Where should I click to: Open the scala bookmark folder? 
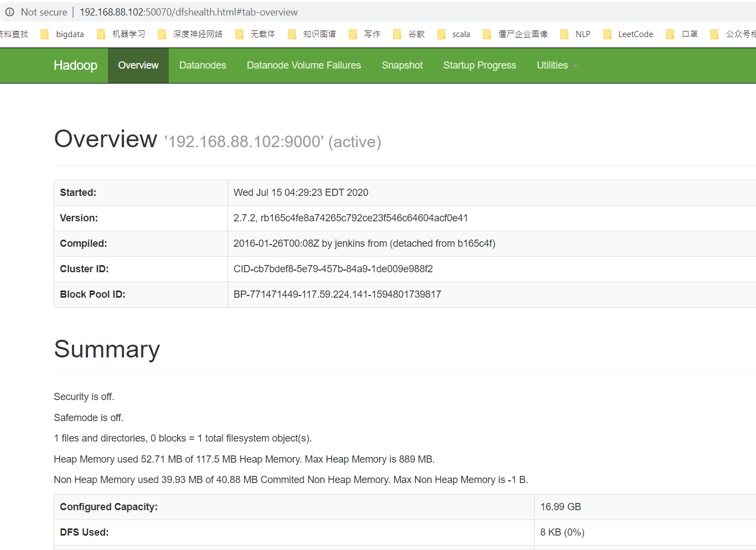(454, 34)
